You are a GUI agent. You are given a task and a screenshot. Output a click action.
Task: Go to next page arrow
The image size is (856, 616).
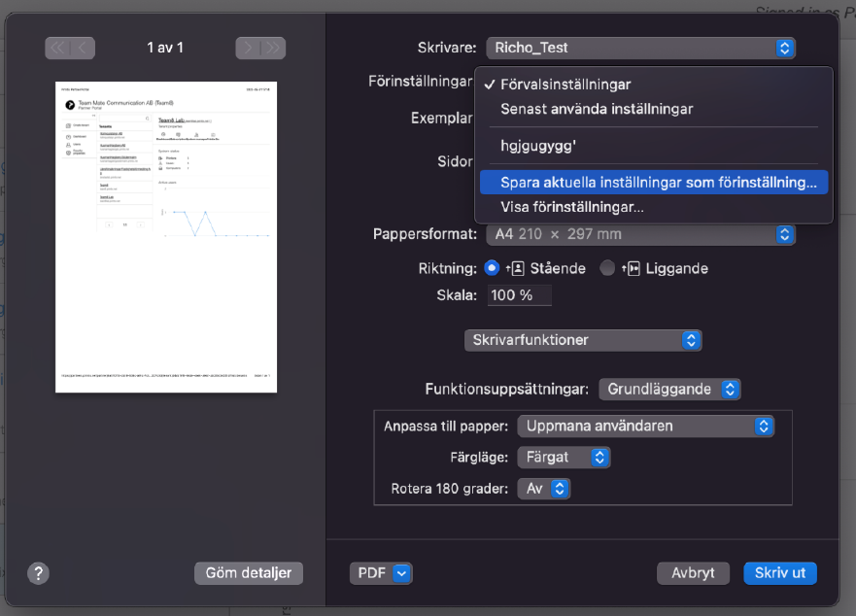[x=248, y=47]
